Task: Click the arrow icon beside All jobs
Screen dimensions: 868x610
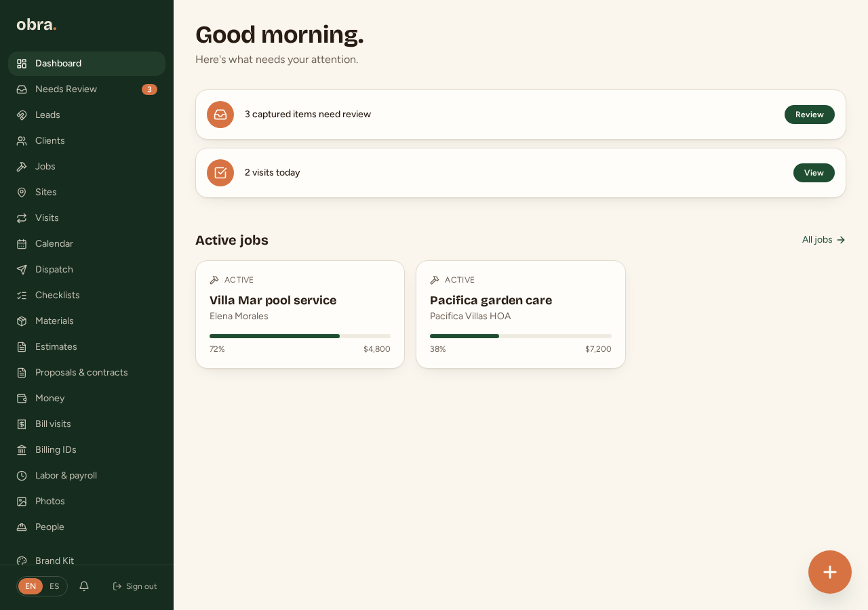Action: point(841,240)
